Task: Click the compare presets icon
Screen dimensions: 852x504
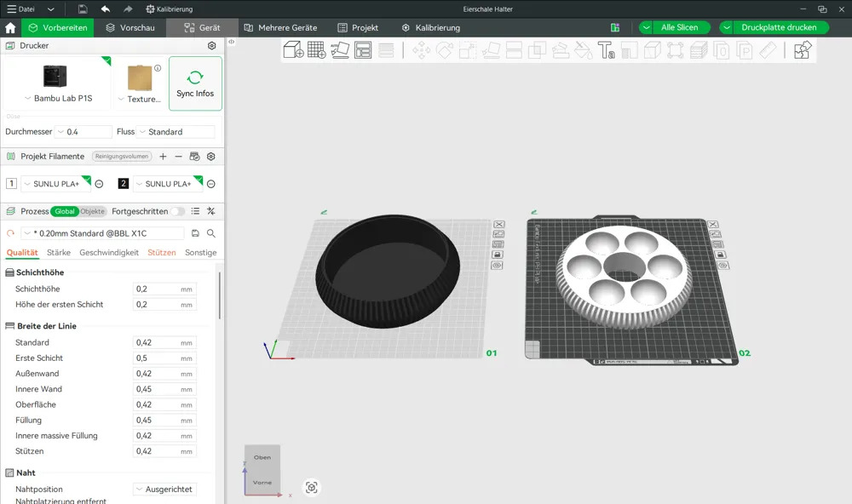Action: (211, 211)
